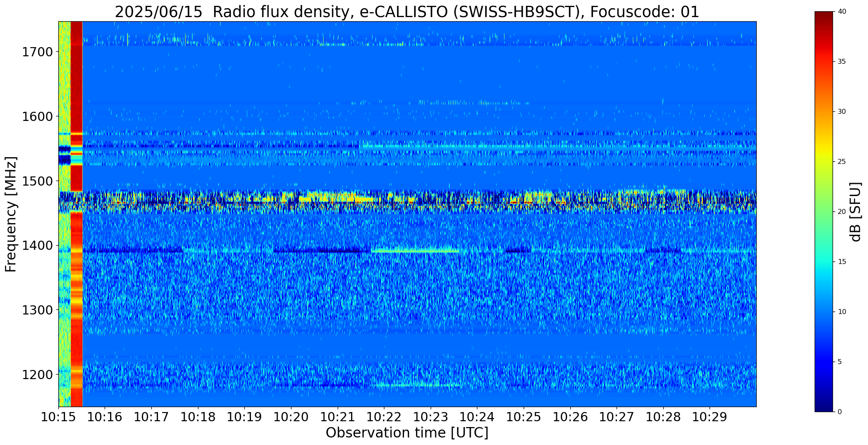This screenshot has width=868, height=445.
Task: Click the colorbar tick label 25
Action: tap(842, 162)
